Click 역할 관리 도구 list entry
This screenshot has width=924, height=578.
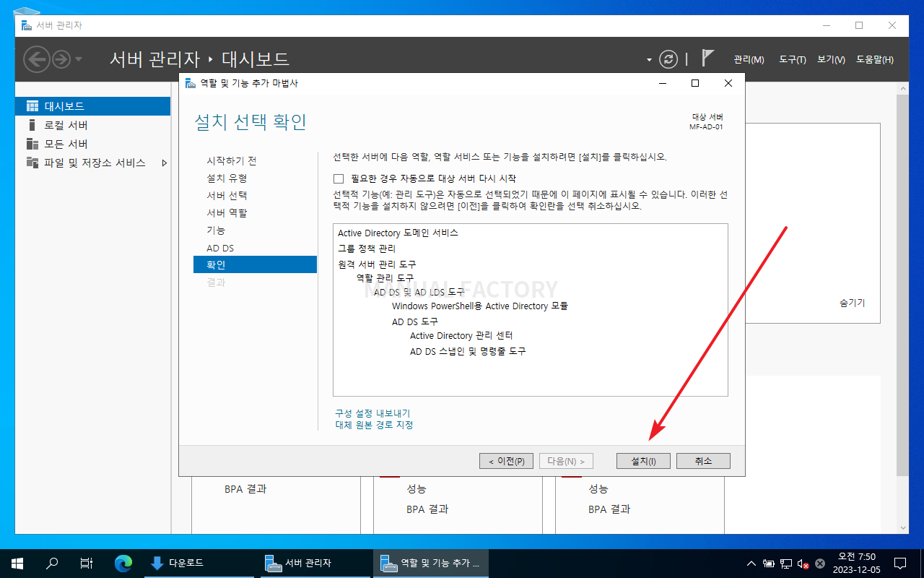pyautogui.click(x=385, y=278)
